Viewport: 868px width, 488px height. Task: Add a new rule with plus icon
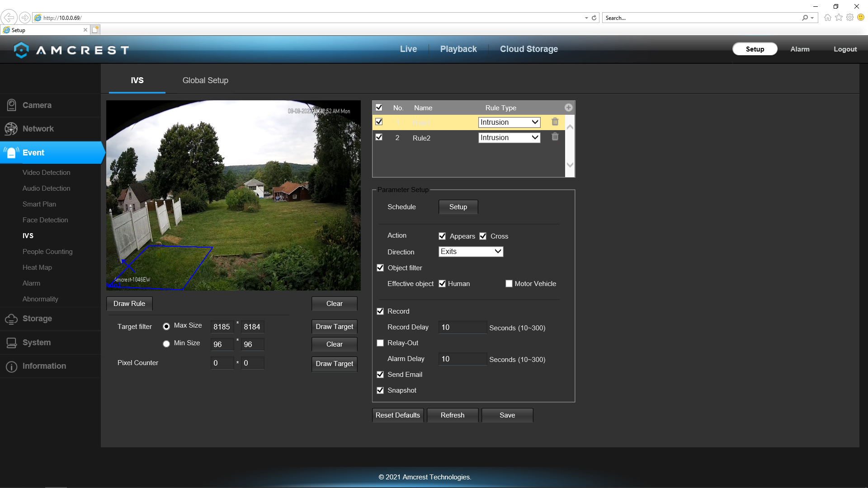pos(568,108)
